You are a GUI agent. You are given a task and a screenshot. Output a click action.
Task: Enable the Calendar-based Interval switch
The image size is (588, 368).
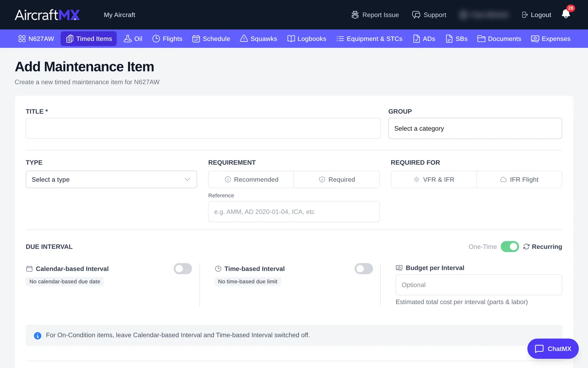click(183, 269)
